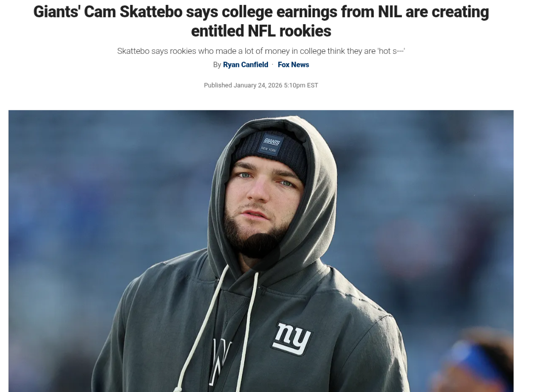Click blurred person with blue headband

coord(473,361)
